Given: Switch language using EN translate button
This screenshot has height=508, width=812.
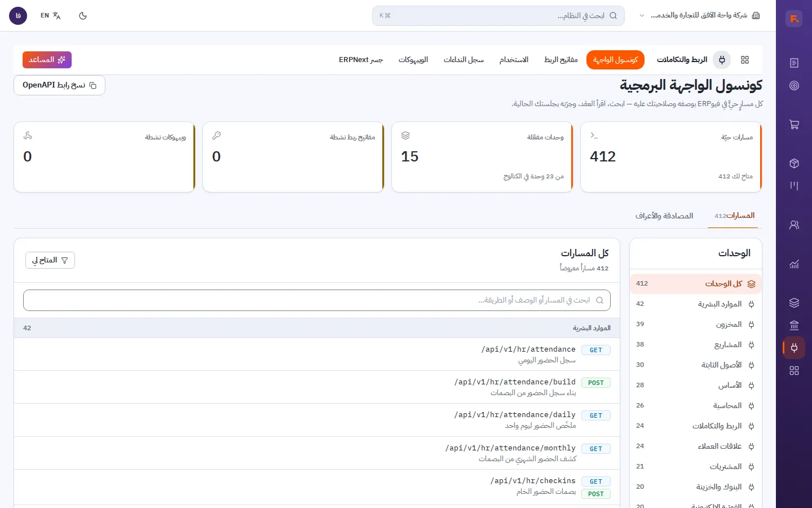Looking at the screenshot, I should coord(51,16).
